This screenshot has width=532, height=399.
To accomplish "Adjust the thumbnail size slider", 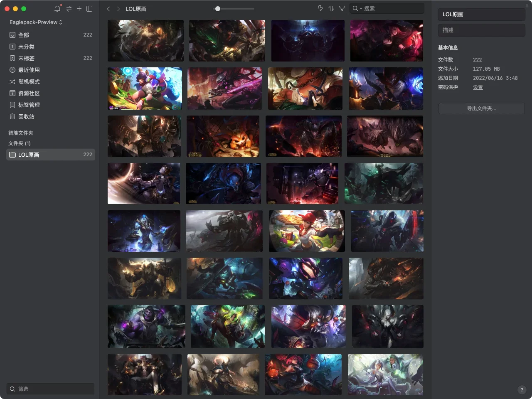I will point(234,9).
